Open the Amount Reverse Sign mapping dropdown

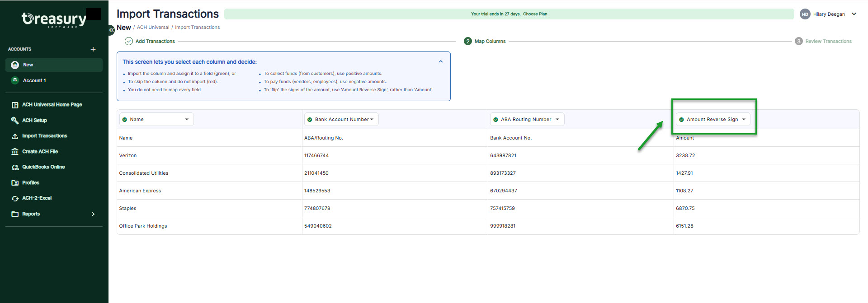713,119
